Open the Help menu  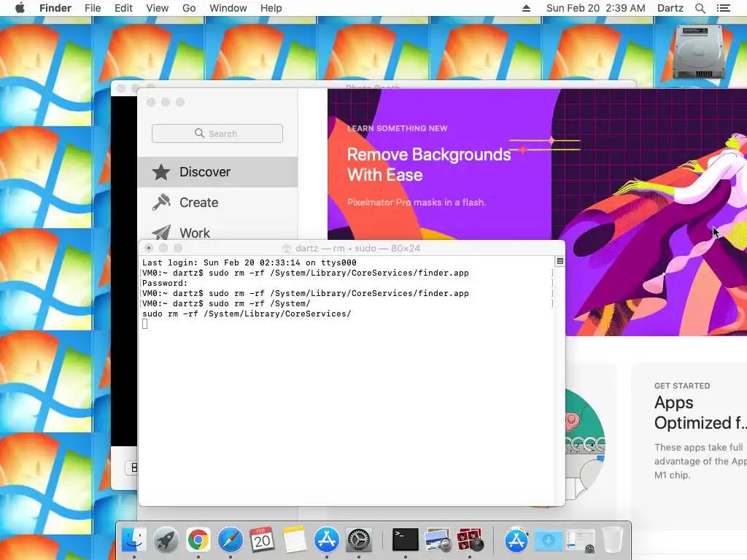coord(271,8)
